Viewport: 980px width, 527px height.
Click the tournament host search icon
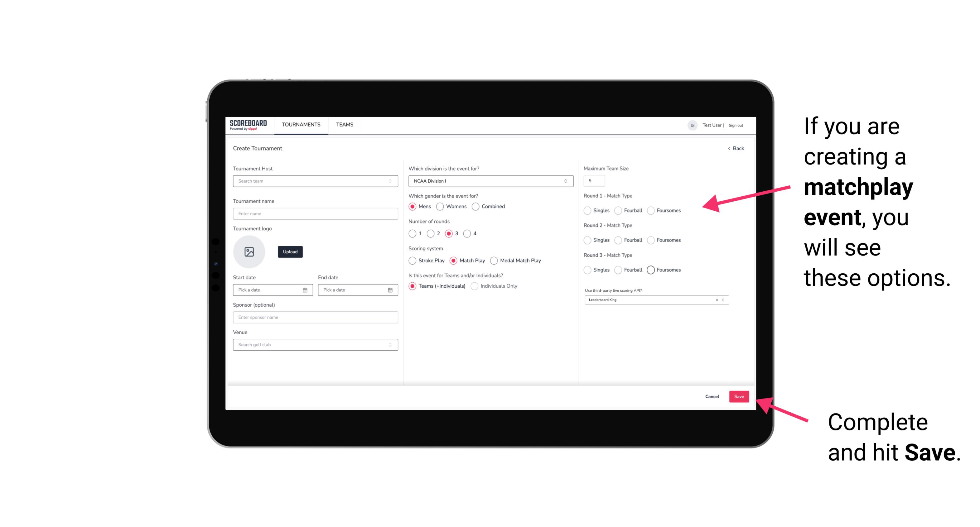point(389,181)
